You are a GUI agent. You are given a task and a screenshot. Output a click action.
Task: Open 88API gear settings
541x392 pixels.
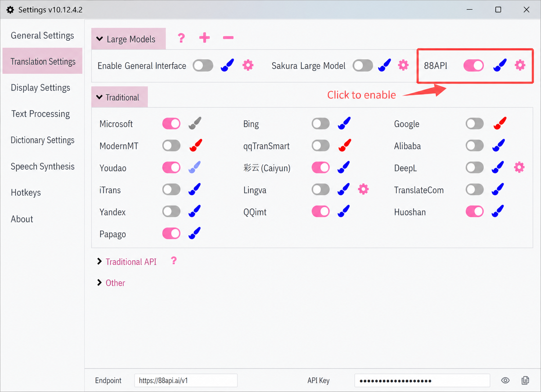pyautogui.click(x=520, y=65)
